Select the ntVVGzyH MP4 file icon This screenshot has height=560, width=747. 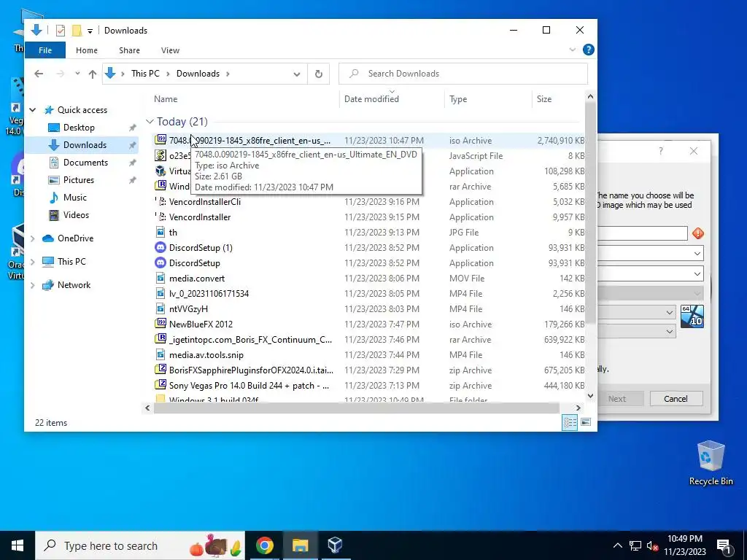[160, 308]
